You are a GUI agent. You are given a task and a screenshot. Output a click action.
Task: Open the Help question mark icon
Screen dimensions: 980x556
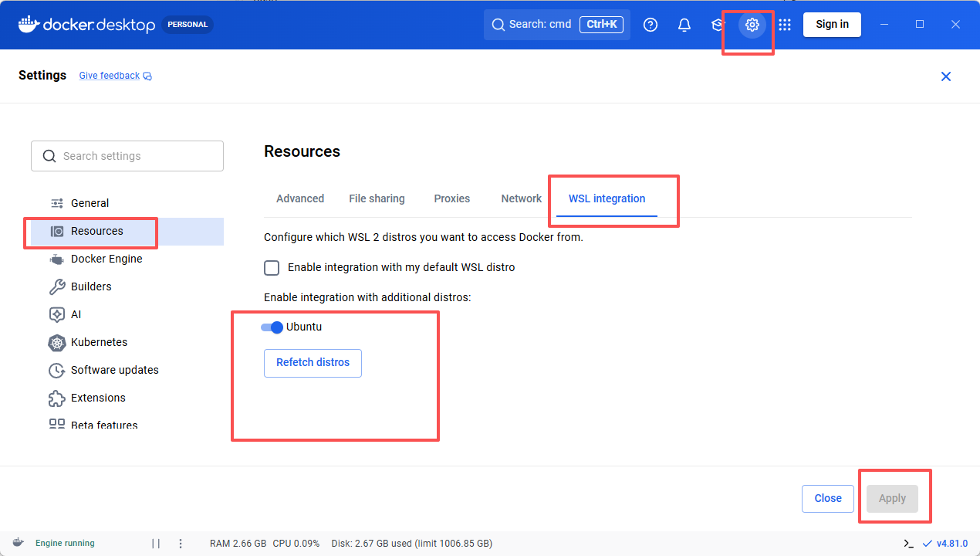pos(651,25)
